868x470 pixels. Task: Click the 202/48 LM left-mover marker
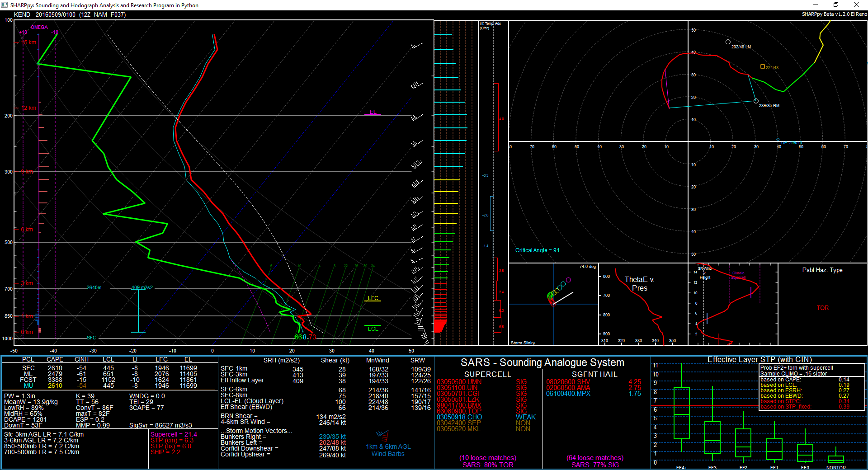(728, 42)
